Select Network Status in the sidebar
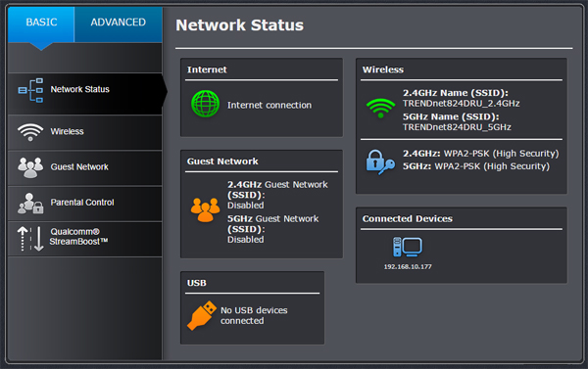This screenshot has height=369, width=588. pos(85,94)
